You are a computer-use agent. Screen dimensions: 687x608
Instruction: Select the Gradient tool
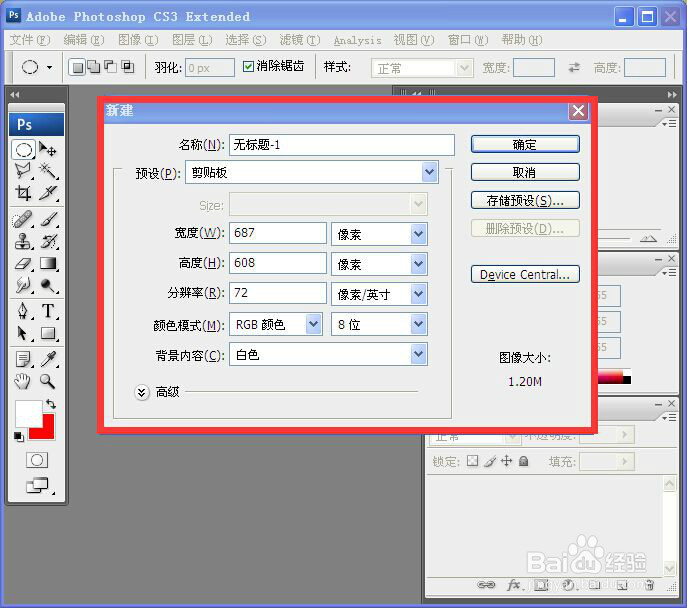pyautogui.click(x=48, y=263)
